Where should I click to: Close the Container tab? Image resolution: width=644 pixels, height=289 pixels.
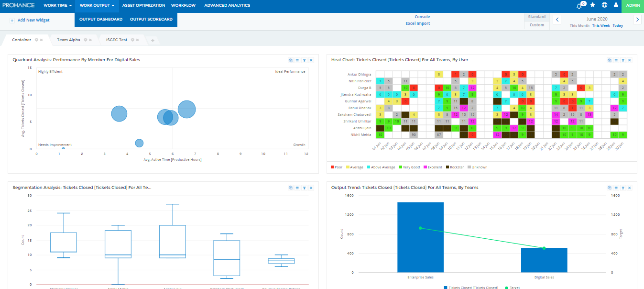[42, 40]
